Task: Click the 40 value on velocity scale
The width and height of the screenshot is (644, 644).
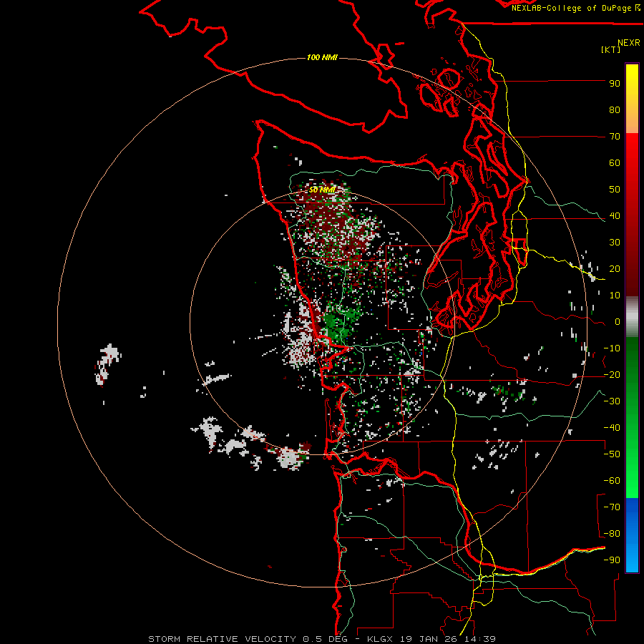Action: click(615, 216)
